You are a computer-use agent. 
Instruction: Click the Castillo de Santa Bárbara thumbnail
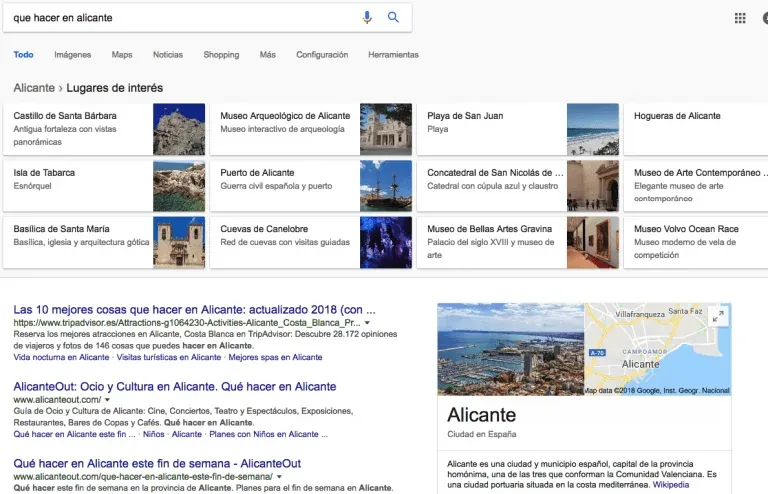(179, 129)
